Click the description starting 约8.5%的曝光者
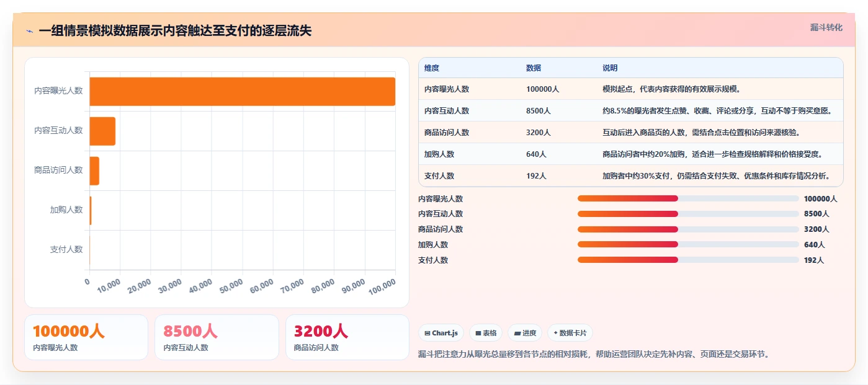This screenshot has height=385, width=868. tap(717, 111)
